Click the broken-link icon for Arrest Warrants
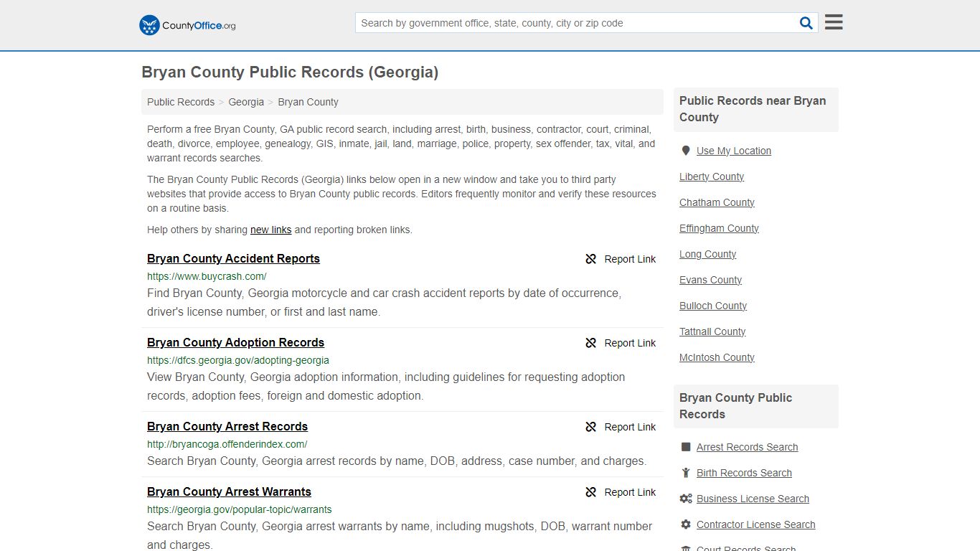Screen dimensions: 980x551 pyautogui.click(x=591, y=492)
